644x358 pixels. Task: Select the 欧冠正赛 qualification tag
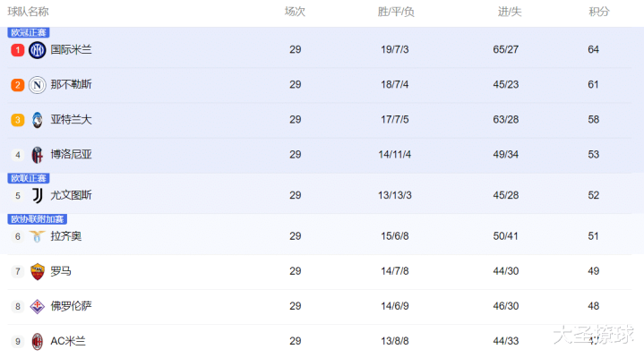click(x=29, y=32)
